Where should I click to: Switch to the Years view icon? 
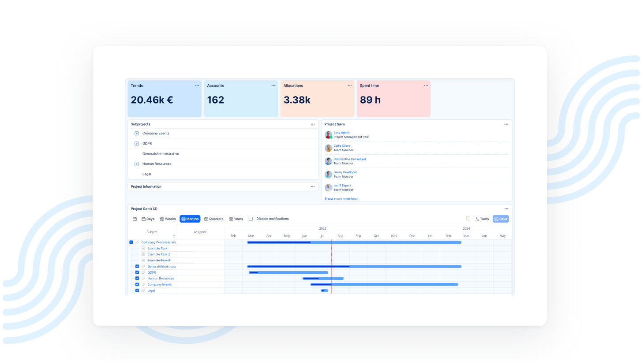(x=231, y=219)
